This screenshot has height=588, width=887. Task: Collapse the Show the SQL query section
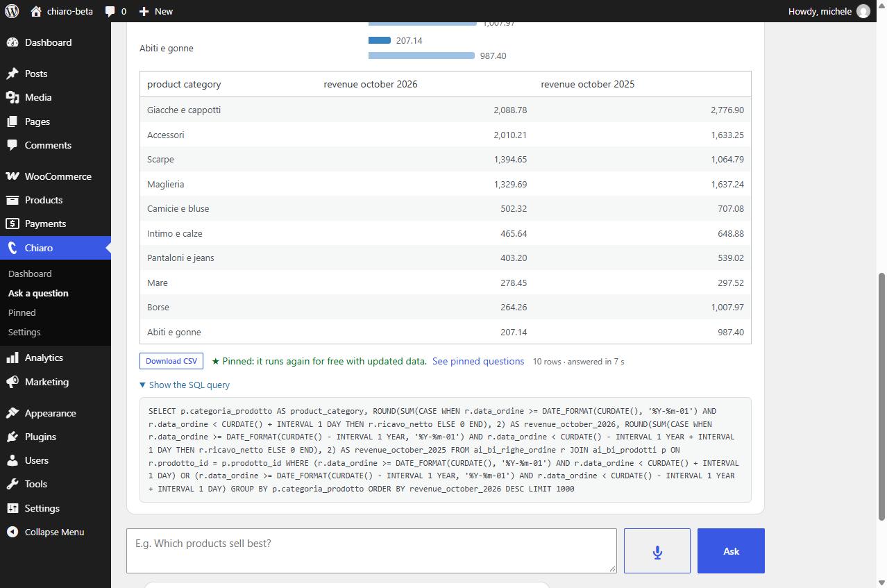[185, 385]
